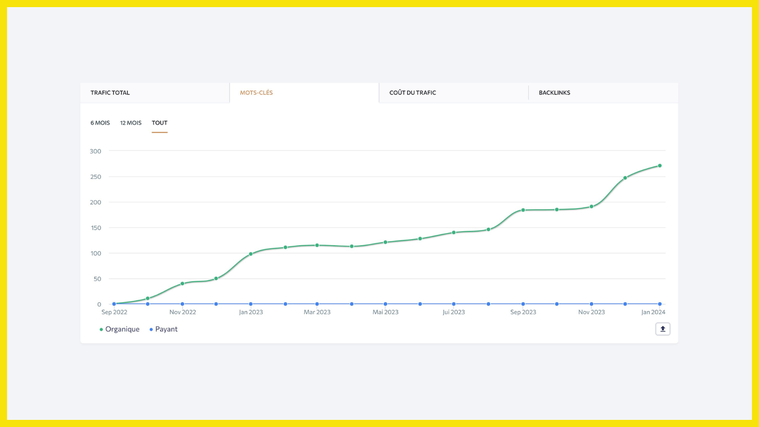Select the 6 MOIS time range
Screen dimensions: 759x427
100,123
